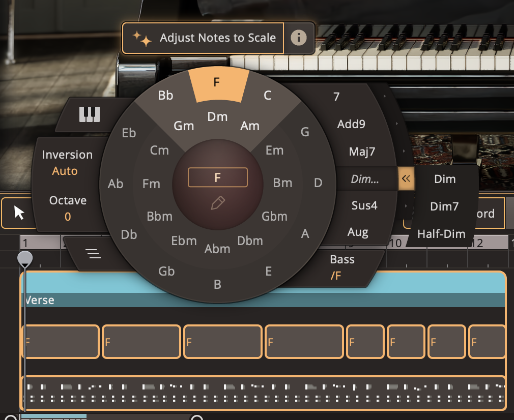Screen dimensions: 514x420
Task: Select the fifth F chord block
Action: pyautogui.click(x=365, y=342)
